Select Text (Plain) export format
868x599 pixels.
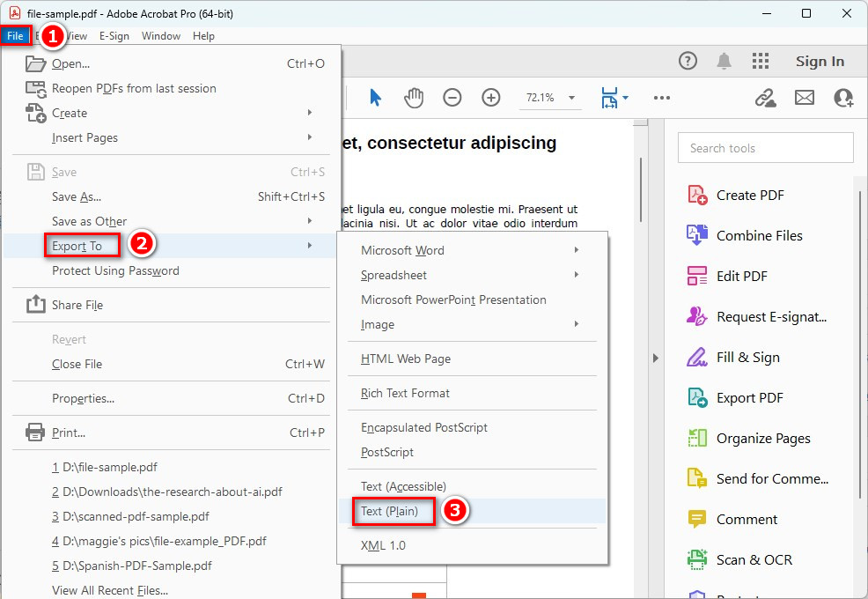(x=393, y=511)
